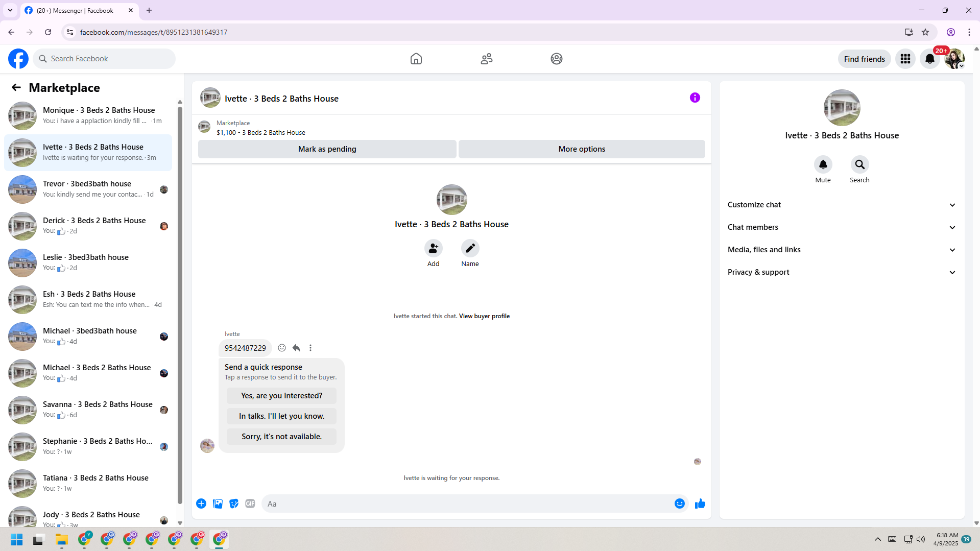
Task: Open the Friends icon in top navigation
Action: pos(487,59)
